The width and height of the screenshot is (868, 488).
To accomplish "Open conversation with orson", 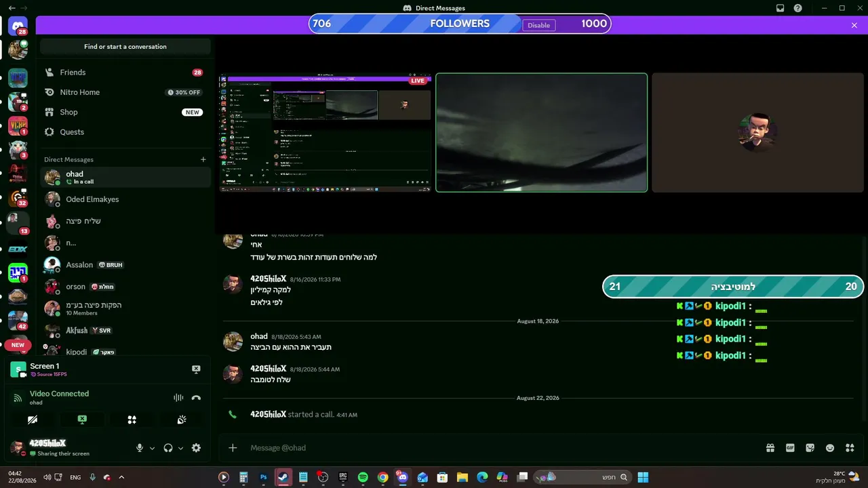I will tap(125, 287).
